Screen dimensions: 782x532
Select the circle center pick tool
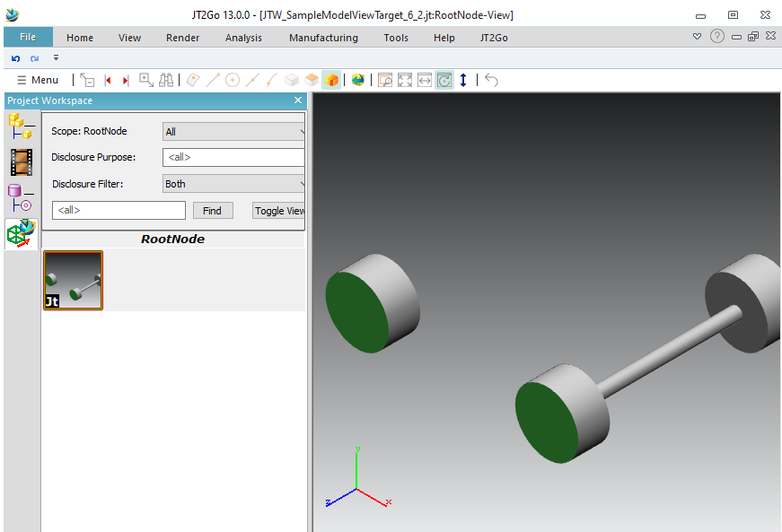tap(233, 80)
